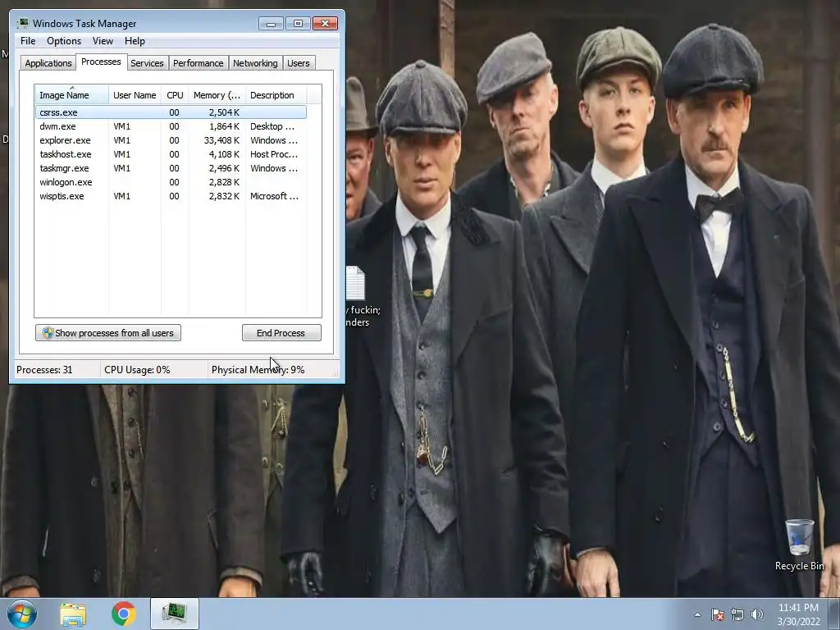Click the End Process button
This screenshot has width=840, height=630.
pos(281,333)
